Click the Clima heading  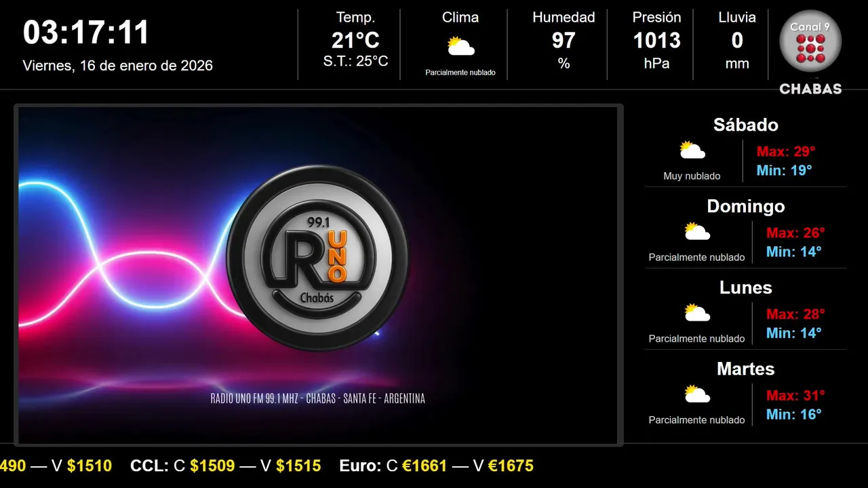[460, 18]
